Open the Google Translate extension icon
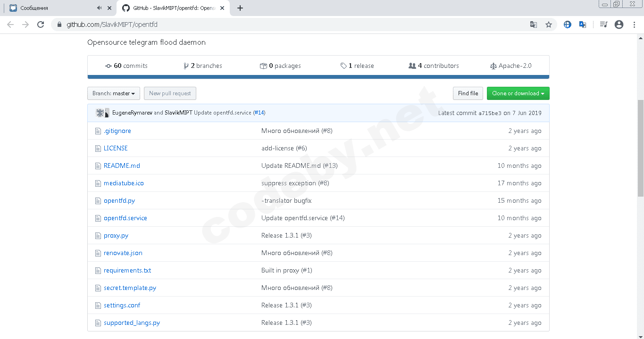 click(583, 25)
